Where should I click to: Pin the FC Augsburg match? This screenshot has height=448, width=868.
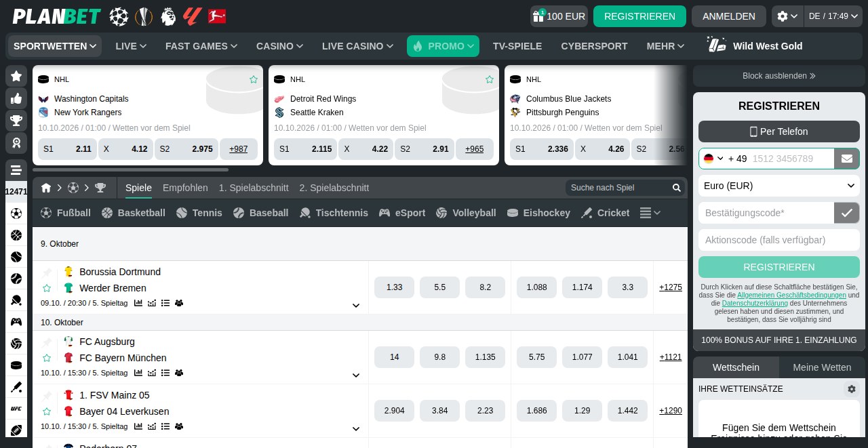pyautogui.click(x=47, y=342)
